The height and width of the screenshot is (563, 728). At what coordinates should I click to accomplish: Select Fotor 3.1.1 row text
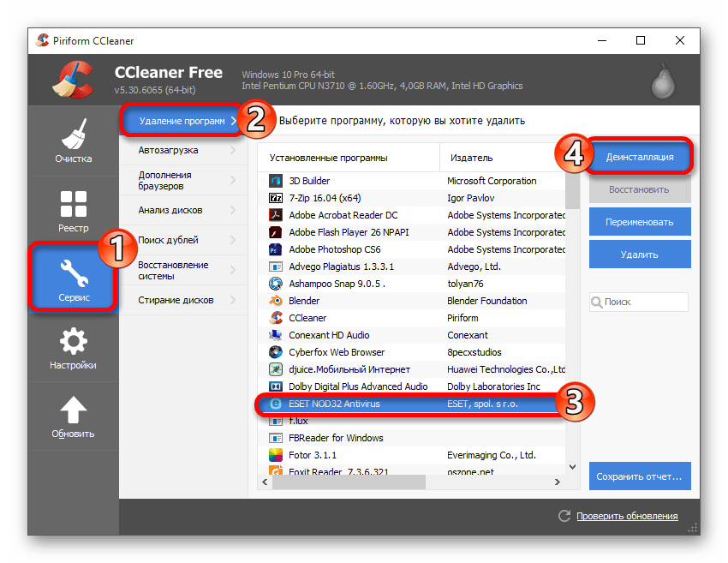313,455
